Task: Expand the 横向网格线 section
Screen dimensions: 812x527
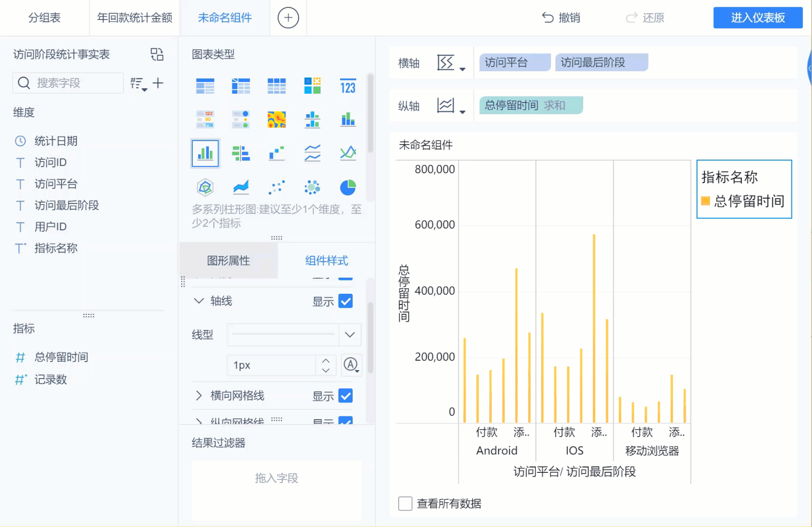Action: [199, 396]
